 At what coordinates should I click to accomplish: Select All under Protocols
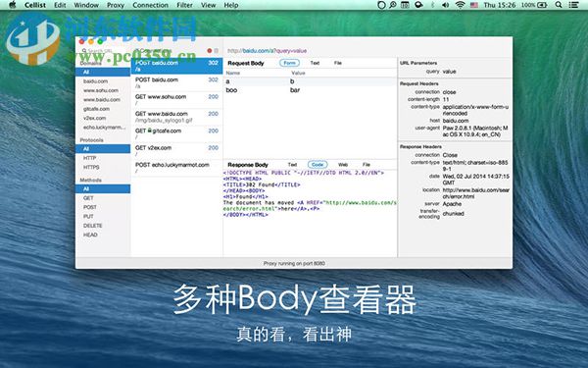click(x=103, y=149)
